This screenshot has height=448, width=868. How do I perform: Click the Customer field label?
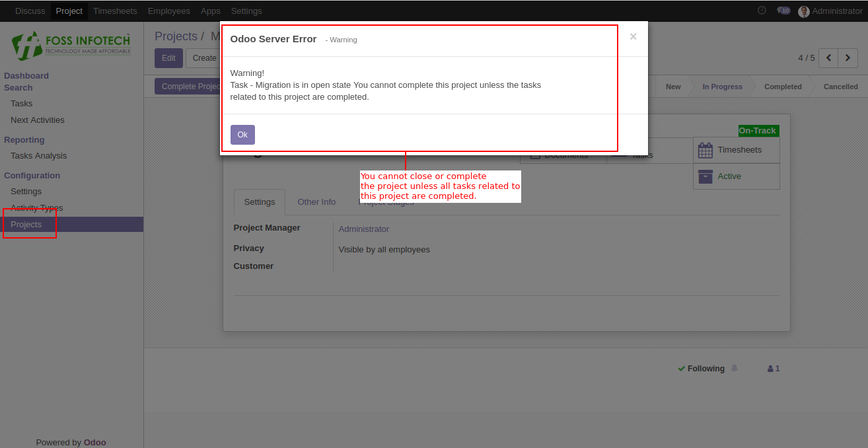254,266
